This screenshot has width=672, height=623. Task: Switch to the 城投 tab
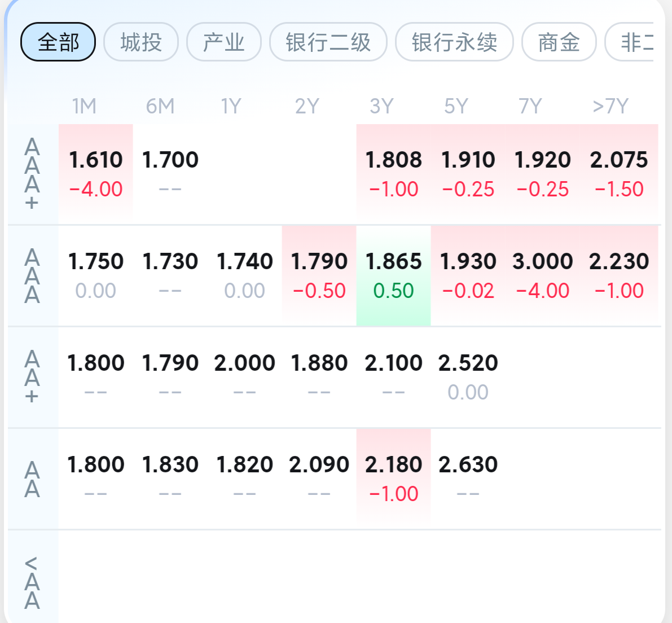click(141, 42)
